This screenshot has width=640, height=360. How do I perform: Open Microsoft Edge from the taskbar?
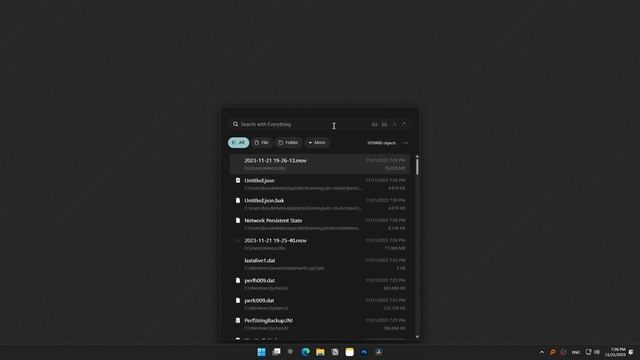point(305,352)
